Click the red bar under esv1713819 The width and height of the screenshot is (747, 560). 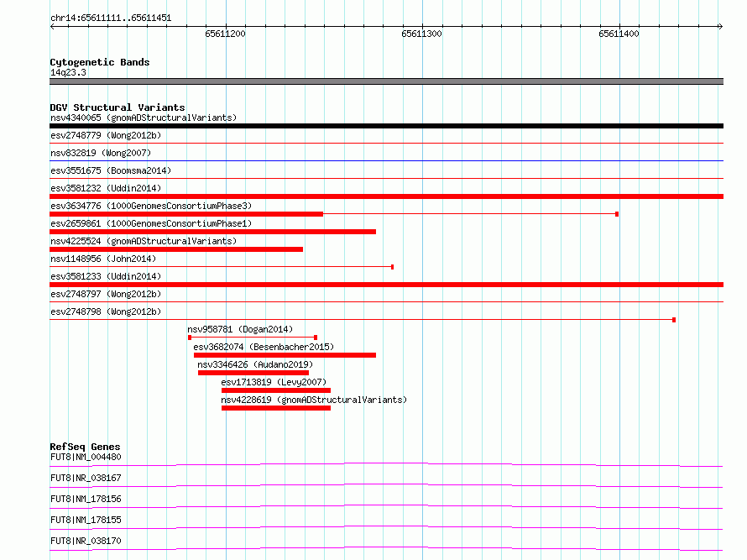(x=276, y=390)
